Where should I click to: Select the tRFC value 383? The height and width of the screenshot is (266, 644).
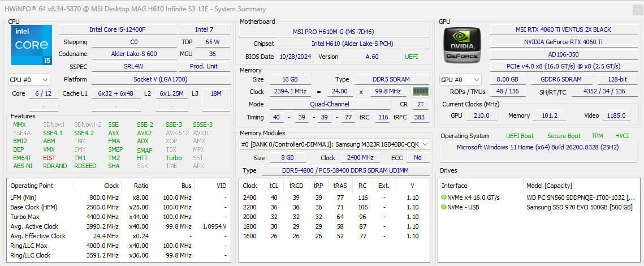tap(418, 117)
